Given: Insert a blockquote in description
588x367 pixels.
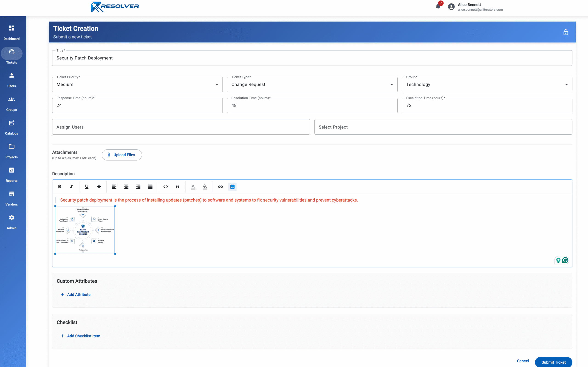Looking at the screenshot, I should [x=178, y=187].
